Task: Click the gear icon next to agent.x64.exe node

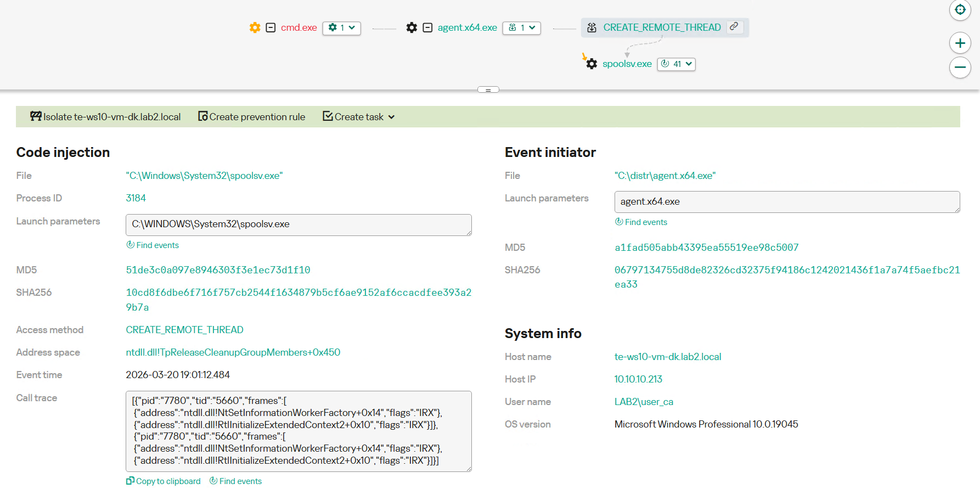Action: tap(412, 27)
